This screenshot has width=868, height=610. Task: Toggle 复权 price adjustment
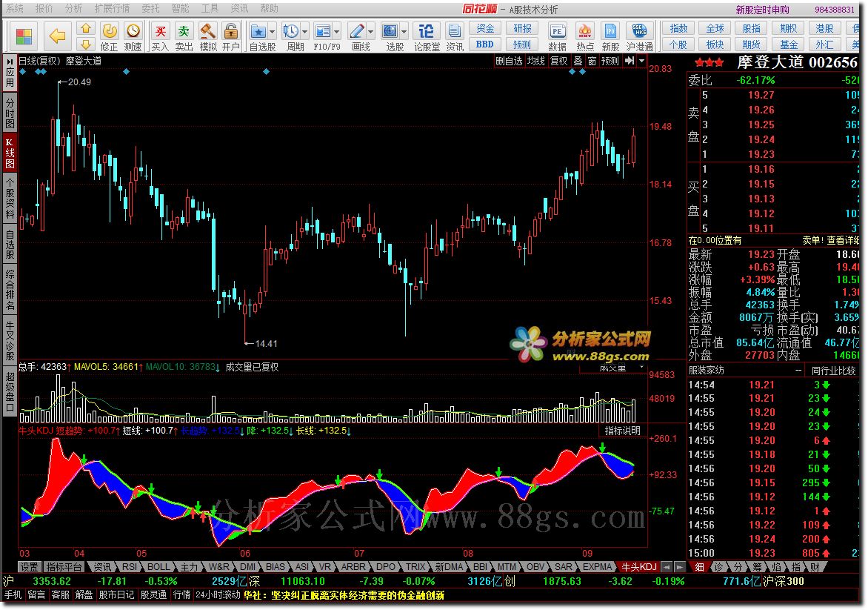tap(558, 61)
